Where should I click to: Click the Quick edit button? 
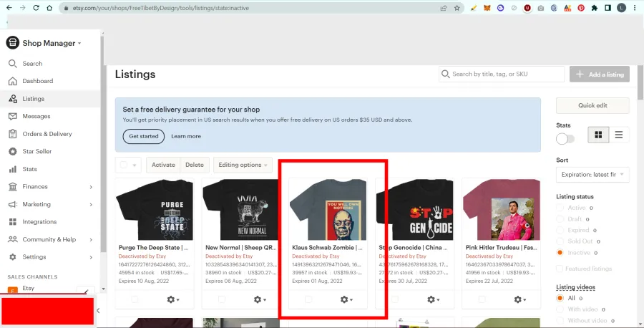[x=592, y=105]
